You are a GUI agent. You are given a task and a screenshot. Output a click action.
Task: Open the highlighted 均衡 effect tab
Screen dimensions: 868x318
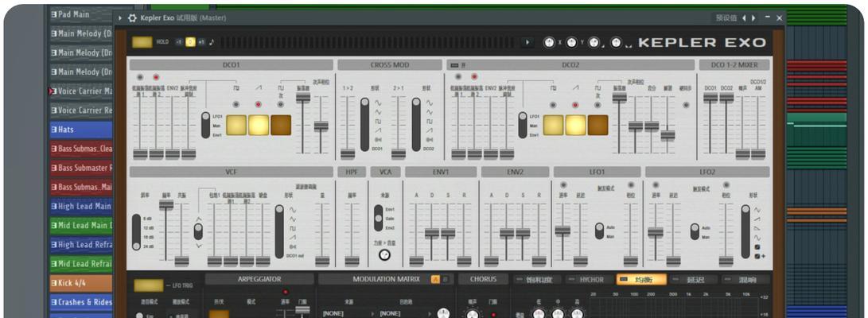click(641, 280)
